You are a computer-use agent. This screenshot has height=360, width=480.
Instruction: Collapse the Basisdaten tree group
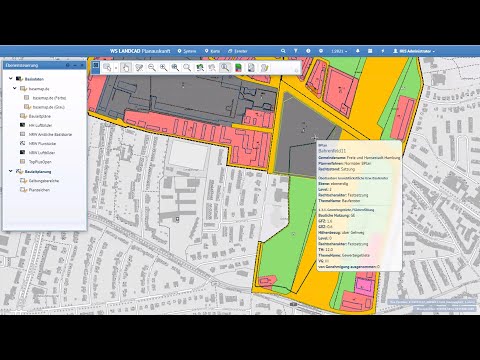click(11, 79)
